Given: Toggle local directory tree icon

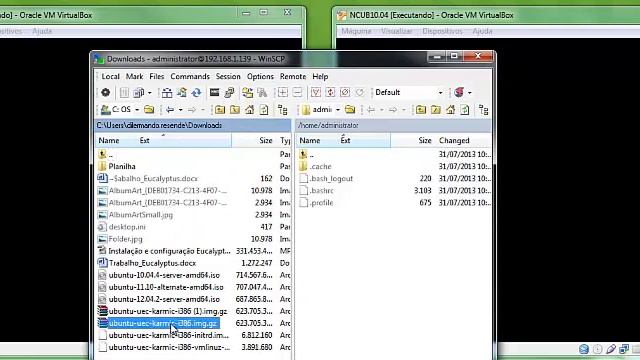Looking at the screenshot, I should tap(282, 109).
